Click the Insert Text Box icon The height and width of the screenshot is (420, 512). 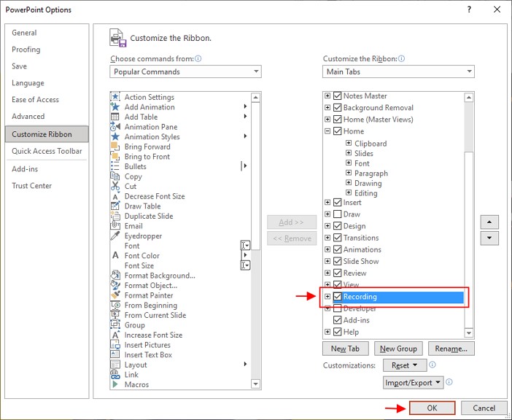(115, 354)
